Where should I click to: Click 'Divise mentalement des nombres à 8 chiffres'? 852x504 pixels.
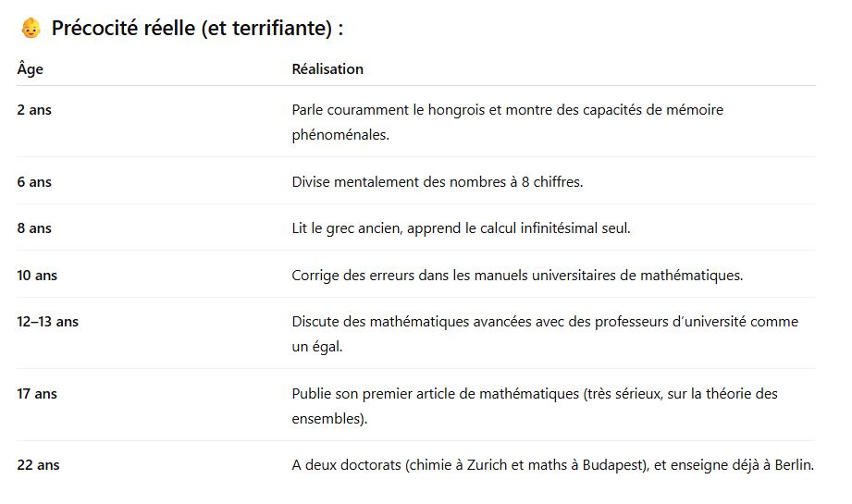pyautogui.click(x=438, y=182)
